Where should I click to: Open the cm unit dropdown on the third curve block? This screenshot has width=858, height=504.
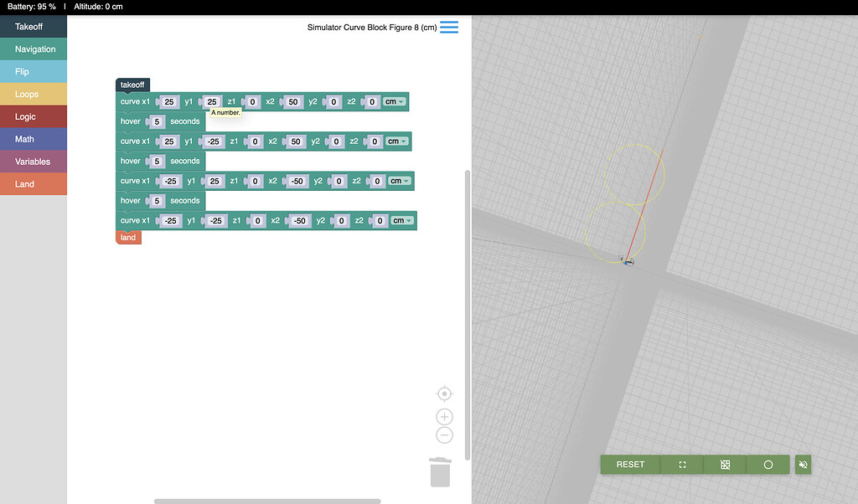click(398, 181)
